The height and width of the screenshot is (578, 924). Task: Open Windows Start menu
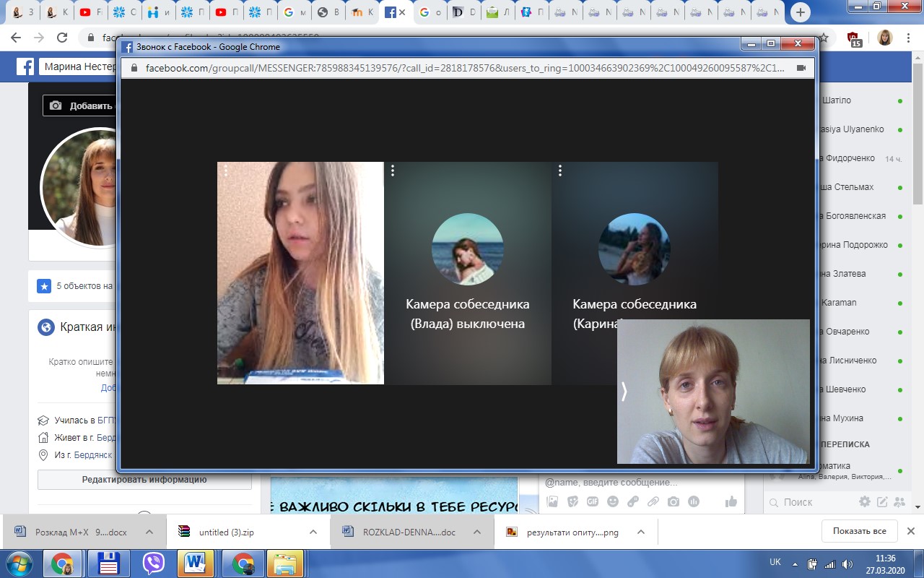click(18, 563)
